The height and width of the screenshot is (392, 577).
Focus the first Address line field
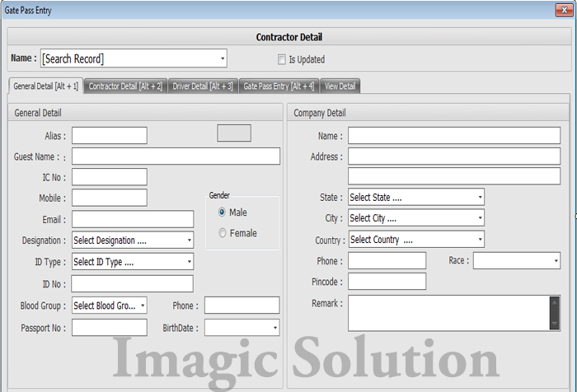454,156
